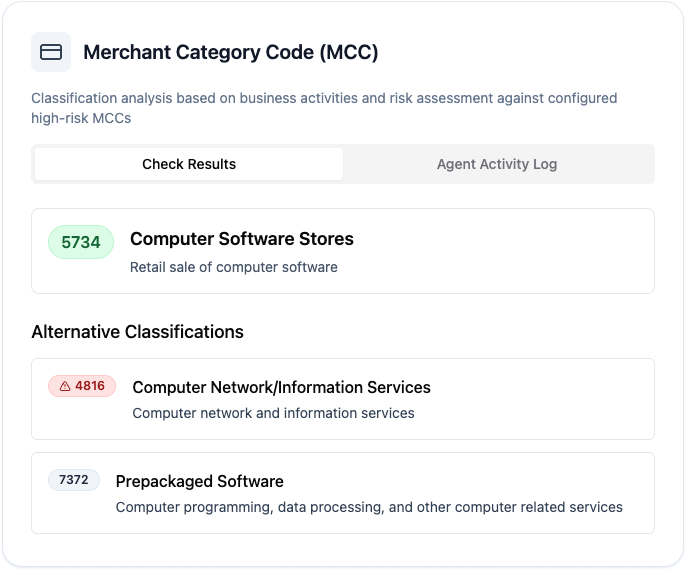Click the Merchant Category Code (MCC) heading
Viewport: 686px width, 570px height.
click(231, 52)
